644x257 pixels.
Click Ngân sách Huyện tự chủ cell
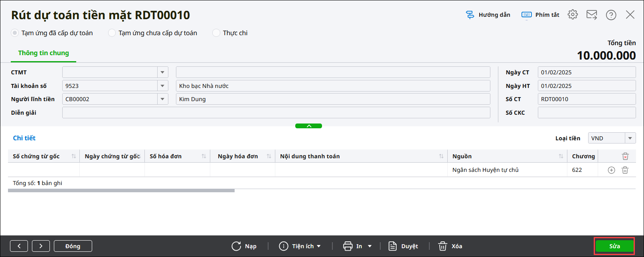507,170
